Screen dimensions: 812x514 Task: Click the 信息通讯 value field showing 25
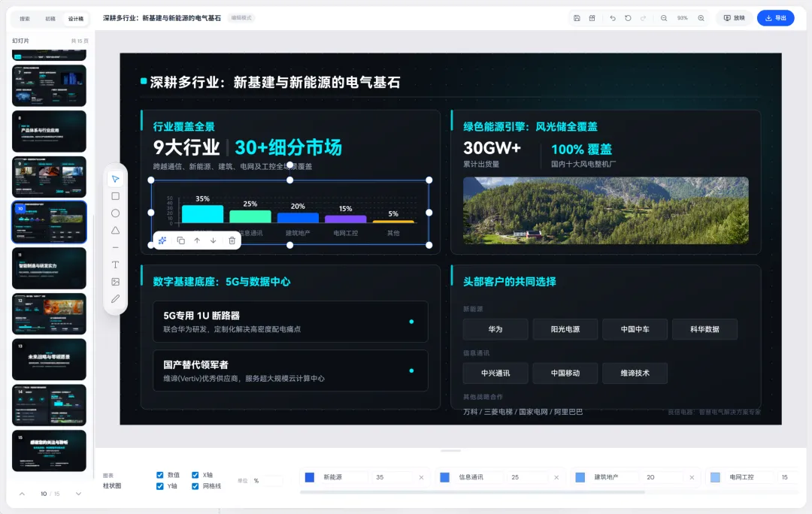tap(529, 477)
